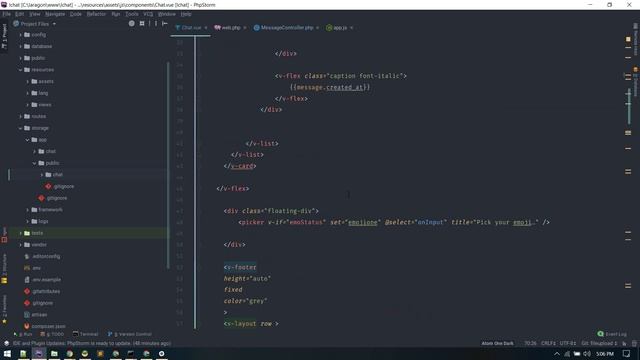Select the .gitattributes file
Viewport: 640px width, 360px height.
click(46, 291)
